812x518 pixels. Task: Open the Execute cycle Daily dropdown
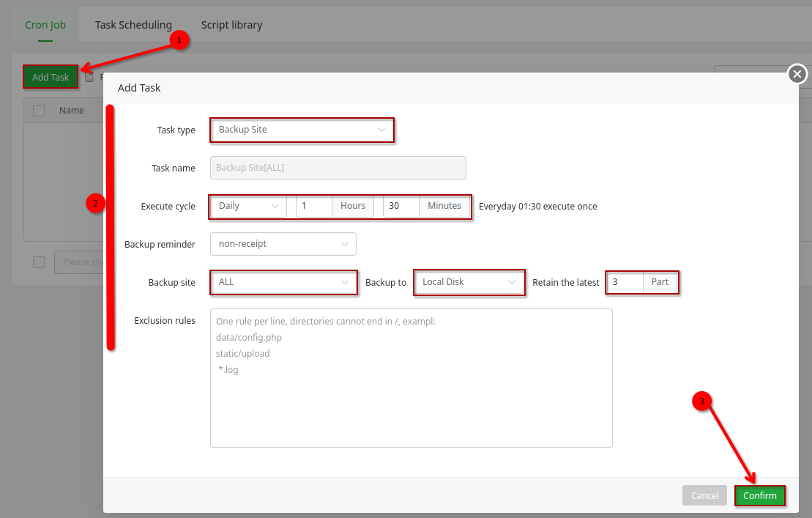coord(248,207)
